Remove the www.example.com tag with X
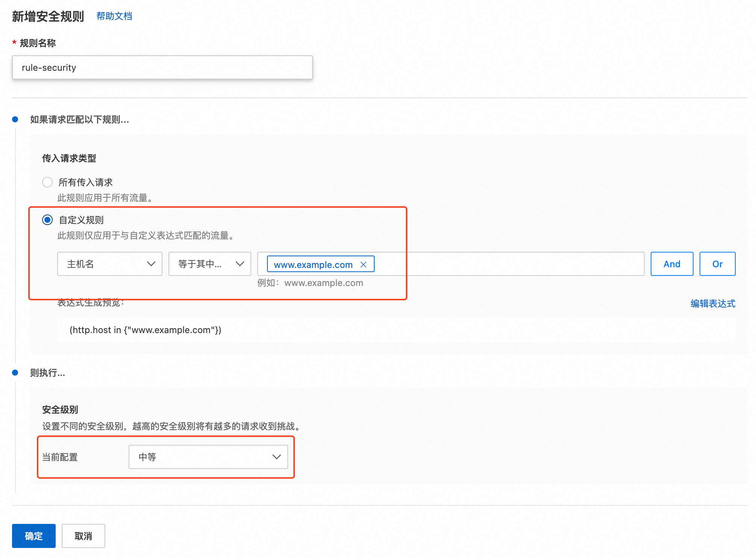This screenshot has height=557, width=756. 363,265
